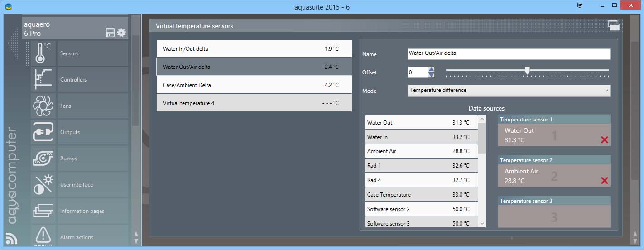Screen dimensions: 644x250
Task: Click the aquasuite app icon in the title bar
Action: click(x=8, y=7)
